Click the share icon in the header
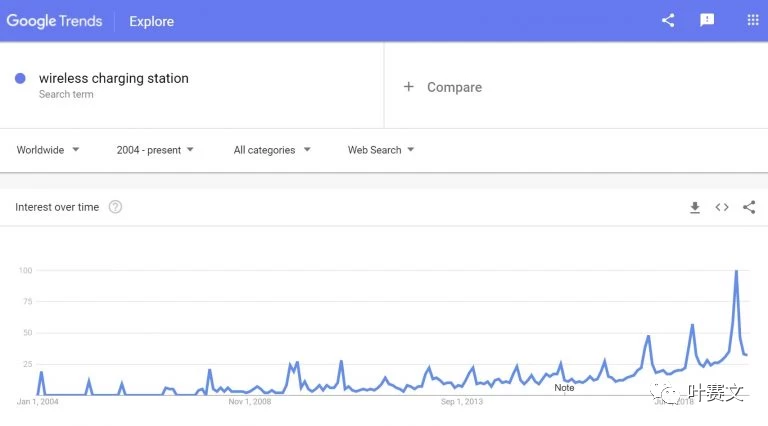 [668, 20]
